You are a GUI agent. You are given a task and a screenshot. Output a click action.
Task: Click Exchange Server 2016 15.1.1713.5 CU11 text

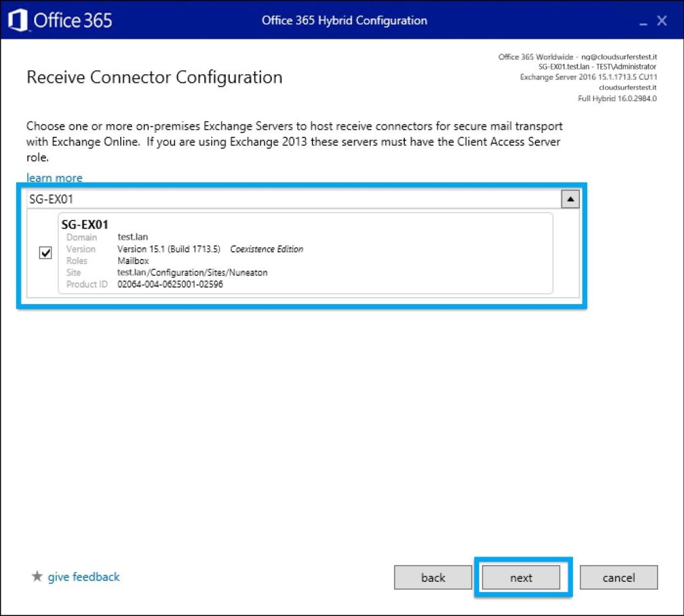[588, 78]
